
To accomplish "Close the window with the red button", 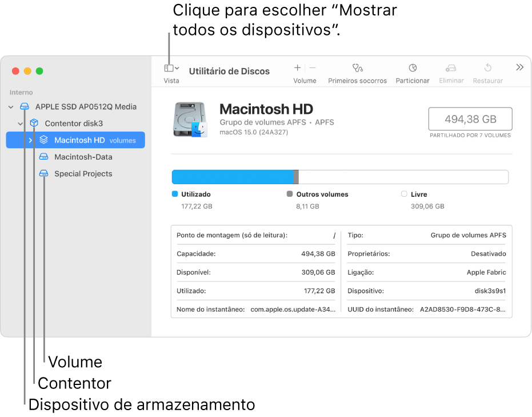I will pyautogui.click(x=15, y=71).
